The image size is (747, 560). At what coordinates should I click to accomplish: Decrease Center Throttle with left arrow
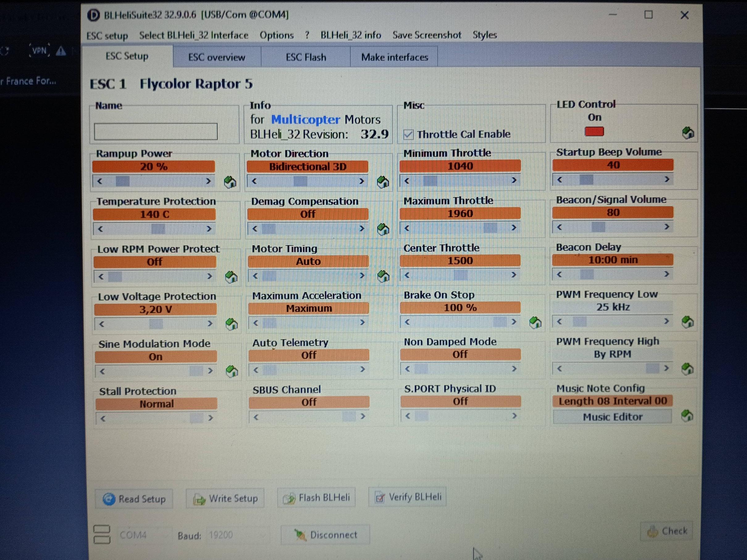pos(407,275)
